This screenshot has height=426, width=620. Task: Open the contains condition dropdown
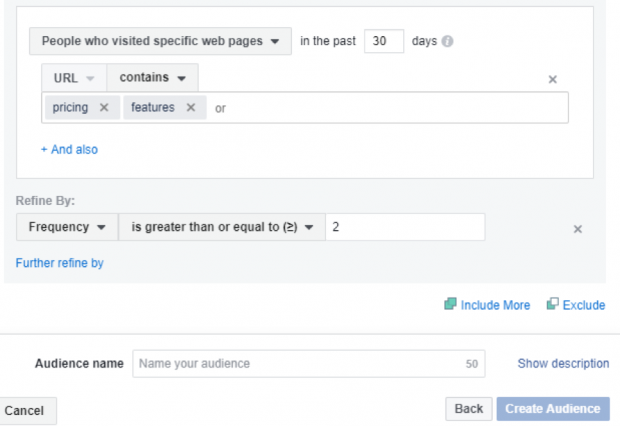click(x=152, y=77)
